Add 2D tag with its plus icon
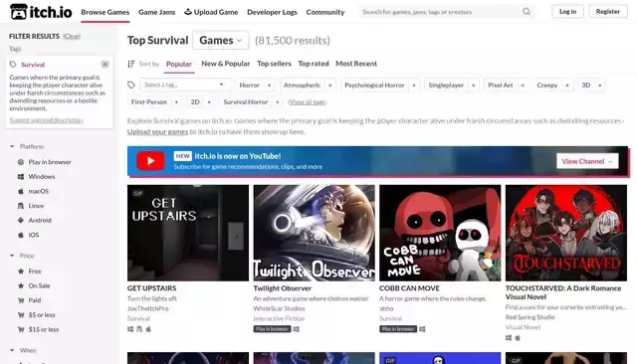 pos(209,102)
